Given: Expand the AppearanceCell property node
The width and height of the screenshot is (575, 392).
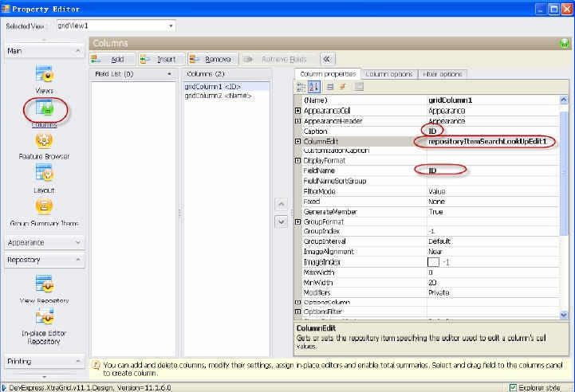Looking at the screenshot, I should coord(297,111).
